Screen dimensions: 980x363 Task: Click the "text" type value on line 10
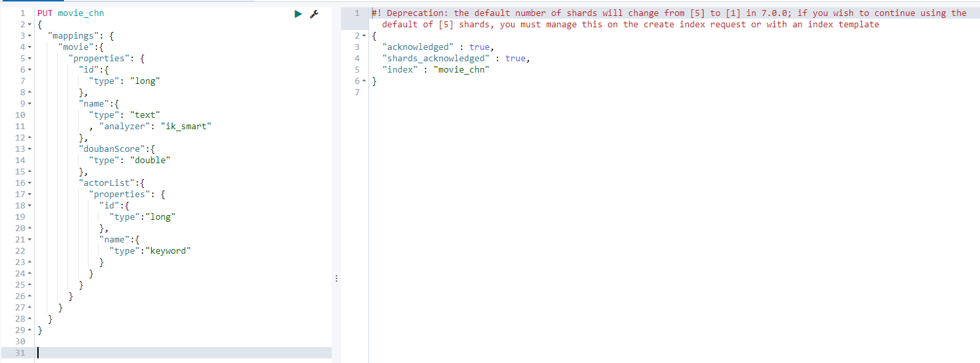[145, 115]
